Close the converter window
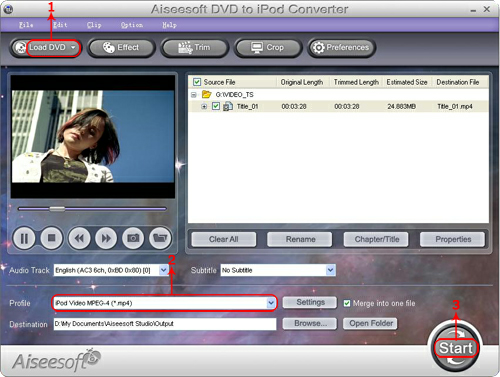 487,9
